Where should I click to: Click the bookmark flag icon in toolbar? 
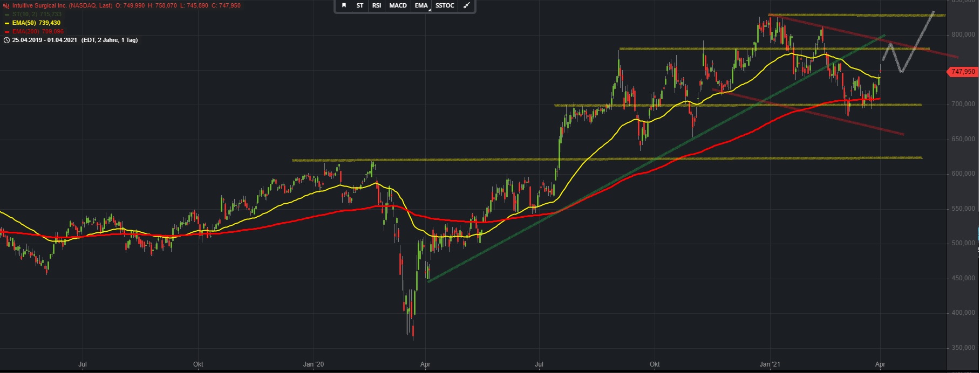point(344,5)
